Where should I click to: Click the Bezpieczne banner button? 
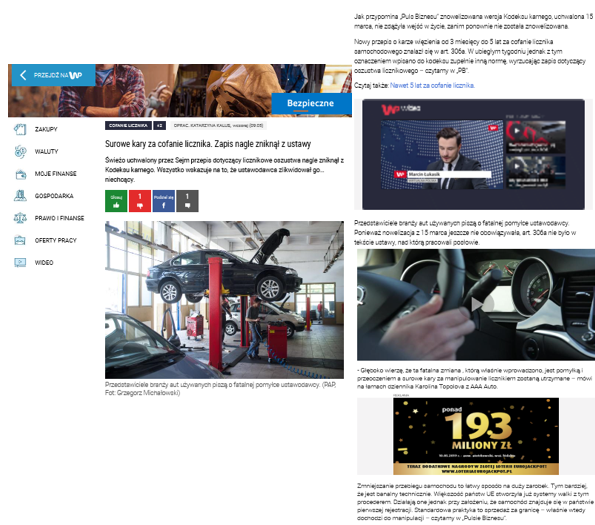tap(311, 103)
